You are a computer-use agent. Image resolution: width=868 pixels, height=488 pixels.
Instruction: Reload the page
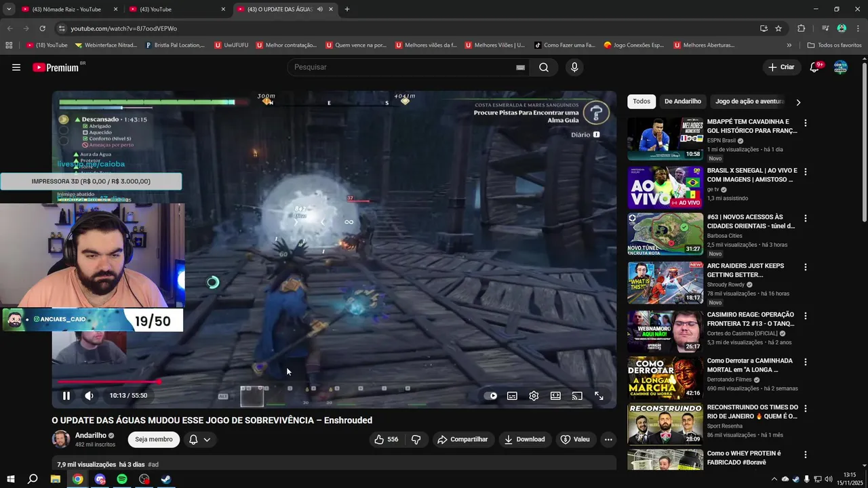pos(42,28)
